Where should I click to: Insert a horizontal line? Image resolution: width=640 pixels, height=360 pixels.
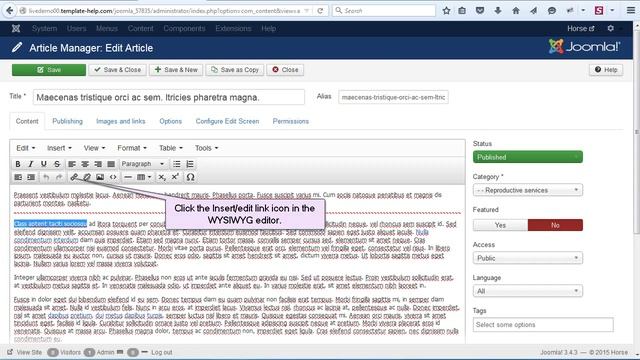(128, 177)
